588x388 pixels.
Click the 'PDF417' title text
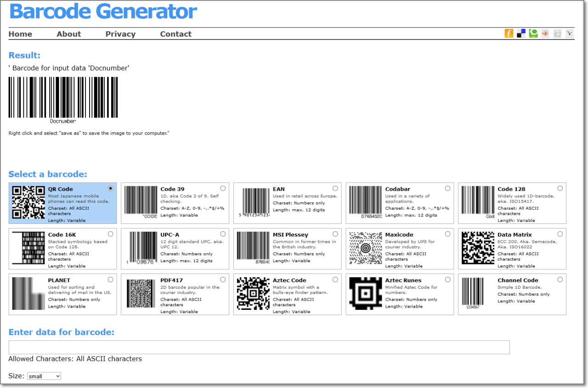coord(172,280)
